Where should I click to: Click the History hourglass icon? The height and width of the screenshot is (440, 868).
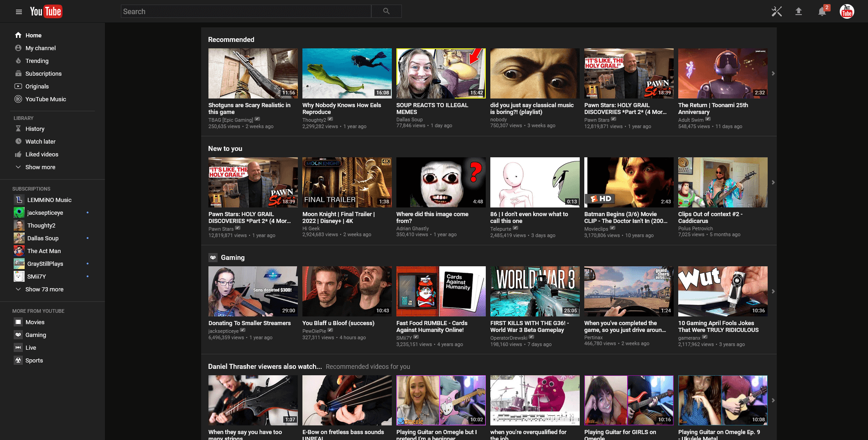click(18, 129)
